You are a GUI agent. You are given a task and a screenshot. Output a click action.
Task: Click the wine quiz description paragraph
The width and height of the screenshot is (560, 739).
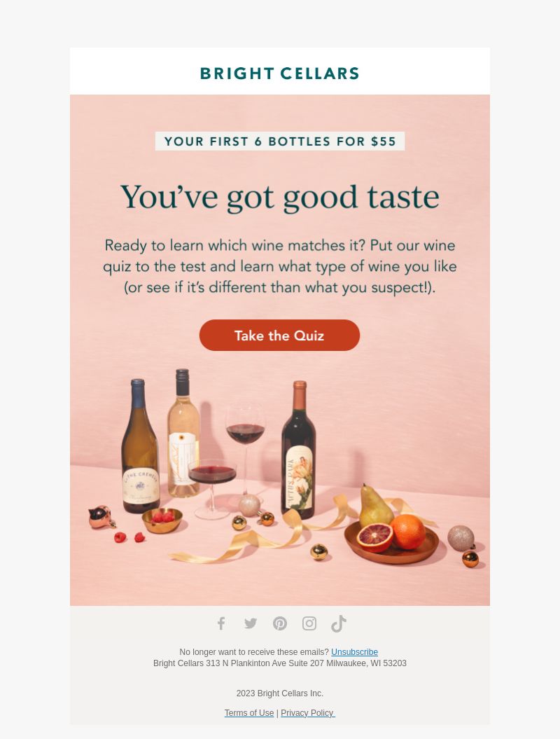click(x=280, y=266)
